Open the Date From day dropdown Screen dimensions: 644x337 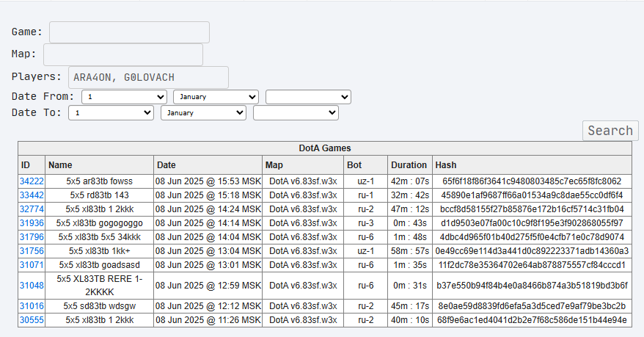pyautogui.click(x=124, y=97)
